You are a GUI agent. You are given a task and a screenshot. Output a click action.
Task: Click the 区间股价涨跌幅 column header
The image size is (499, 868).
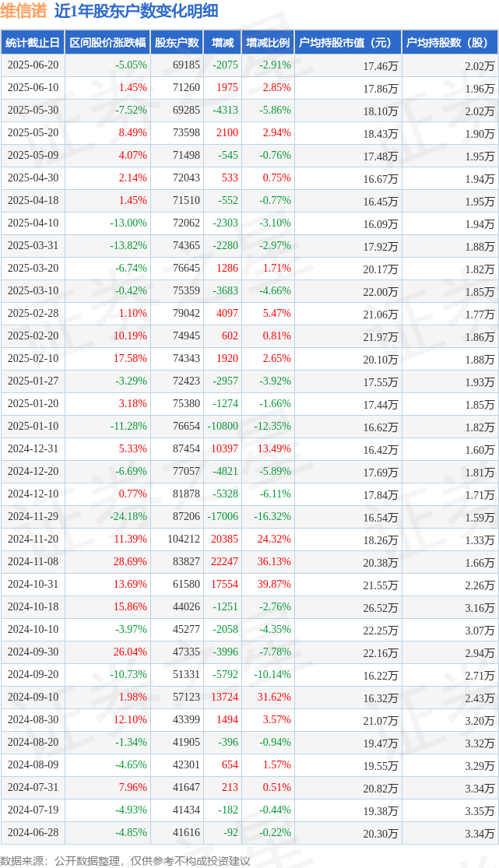107,43
